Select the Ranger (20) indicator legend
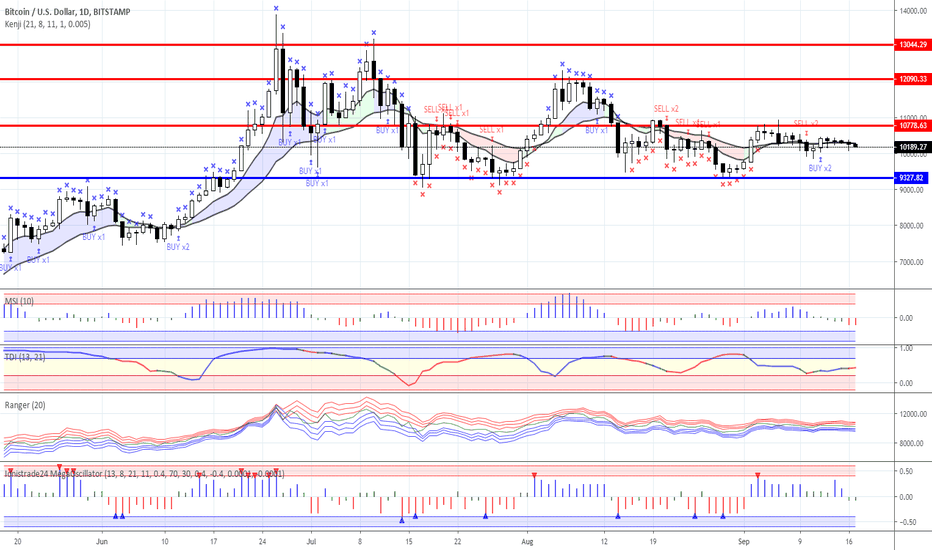932x550 pixels. click(25, 405)
